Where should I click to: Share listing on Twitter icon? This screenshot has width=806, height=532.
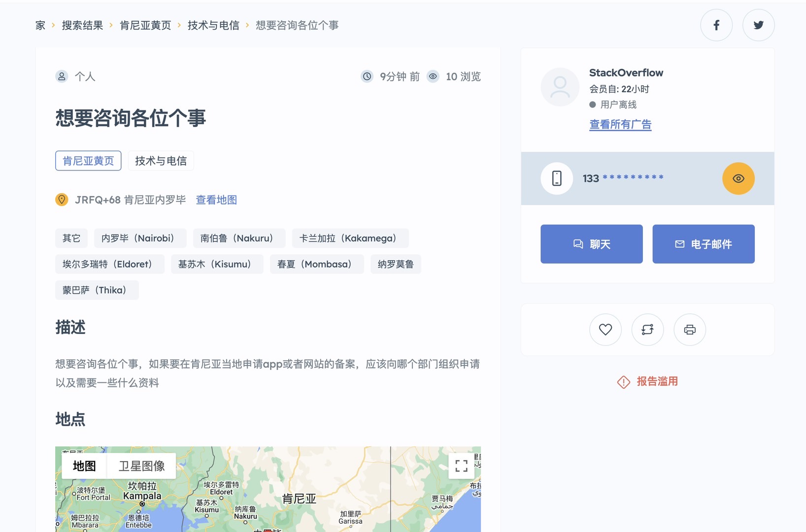pyautogui.click(x=758, y=25)
